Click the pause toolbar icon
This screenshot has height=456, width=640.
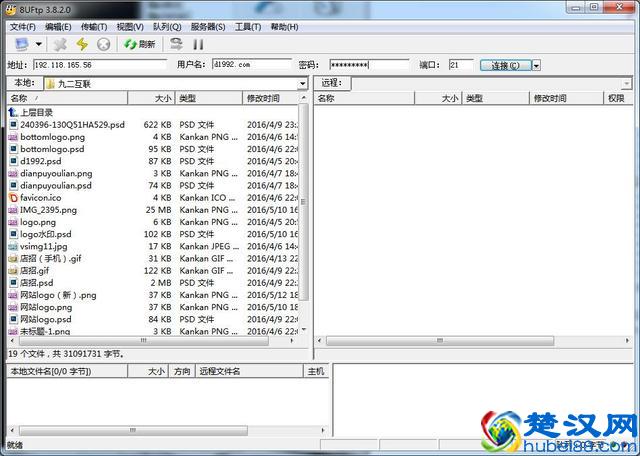[198, 44]
